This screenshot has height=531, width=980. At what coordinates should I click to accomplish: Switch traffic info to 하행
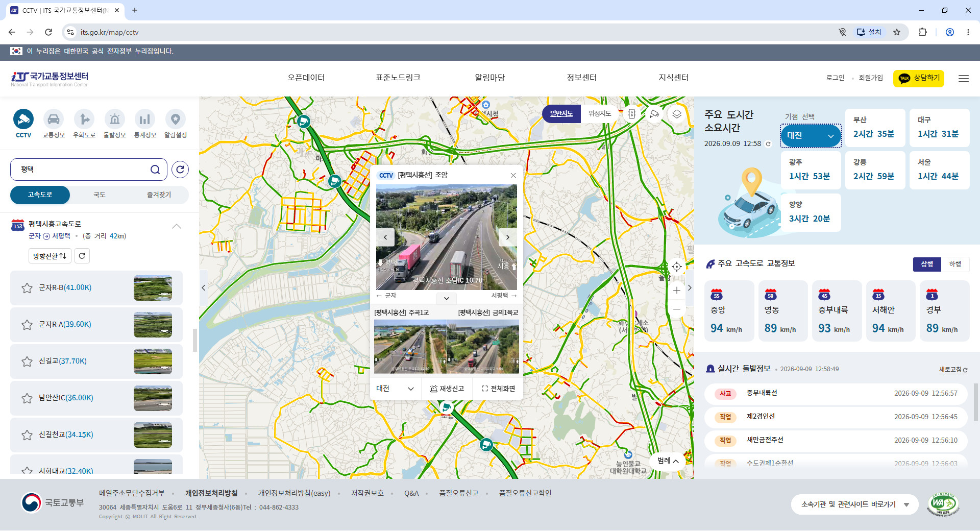955,264
